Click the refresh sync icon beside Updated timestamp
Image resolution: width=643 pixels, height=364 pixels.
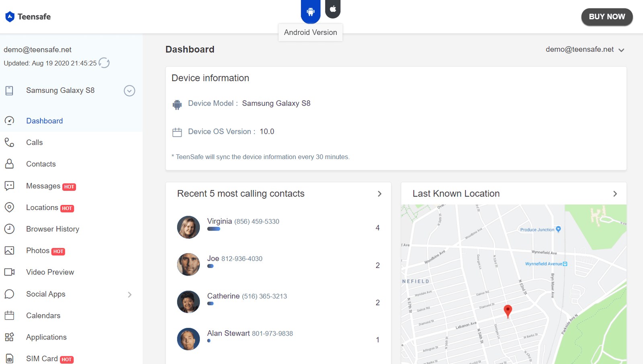(x=104, y=63)
